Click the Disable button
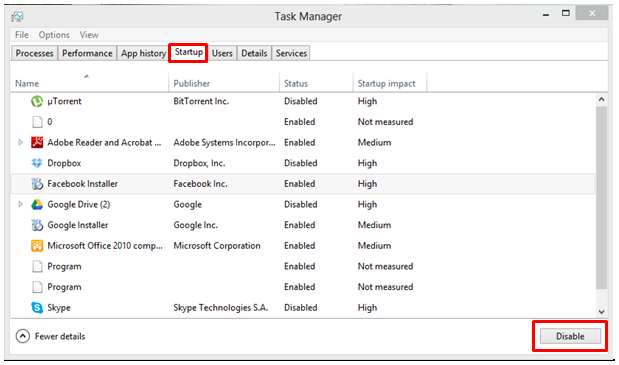This screenshot has width=619, height=365. (x=570, y=336)
